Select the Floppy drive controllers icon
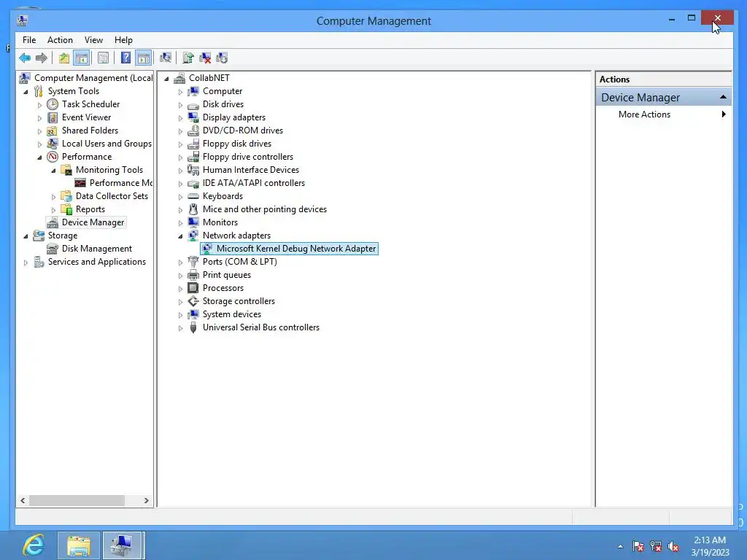 pos(193,157)
